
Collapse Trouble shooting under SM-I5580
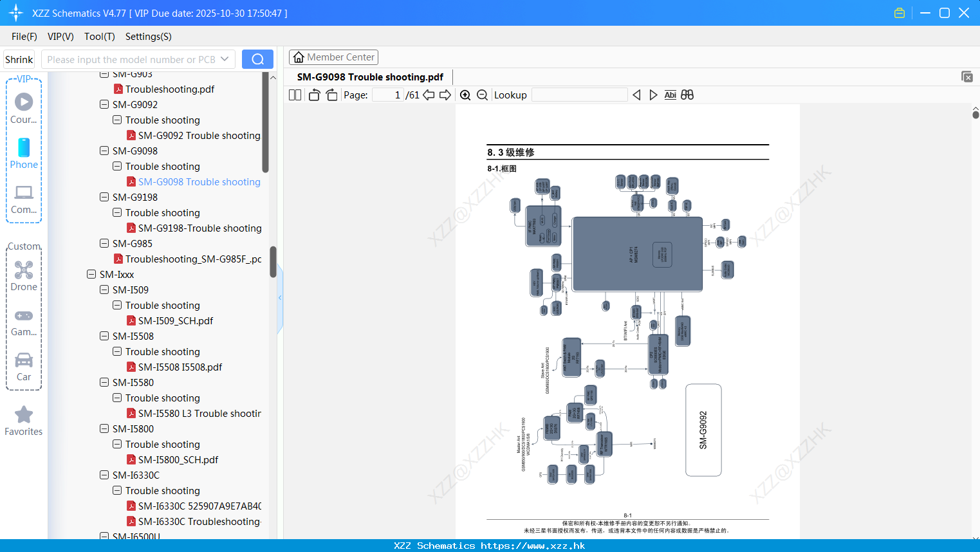[x=117, y=398]
